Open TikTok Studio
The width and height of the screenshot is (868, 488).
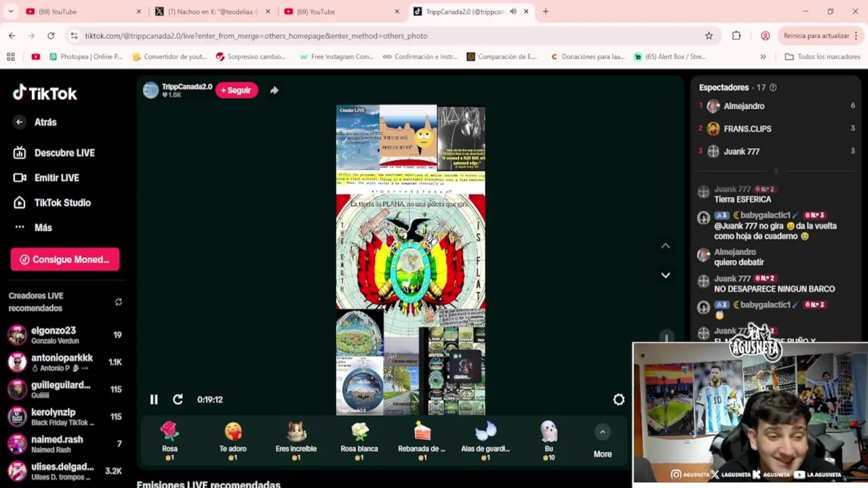[52, 203]
